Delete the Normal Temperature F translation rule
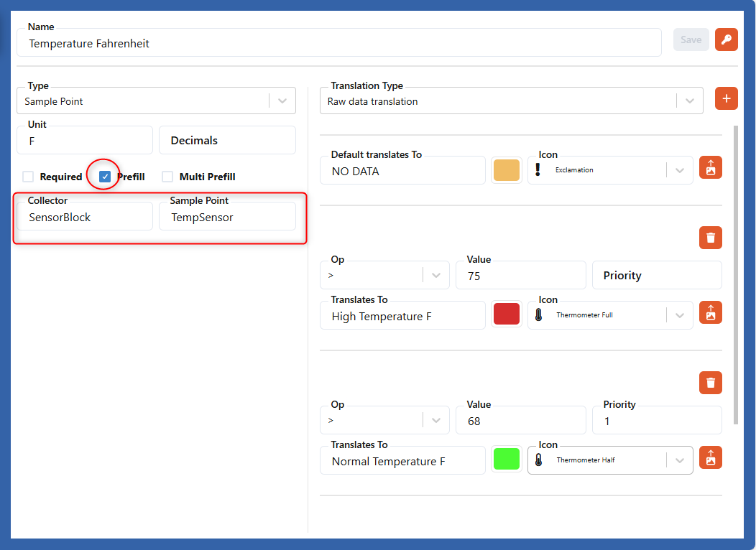 coord(711,383)
